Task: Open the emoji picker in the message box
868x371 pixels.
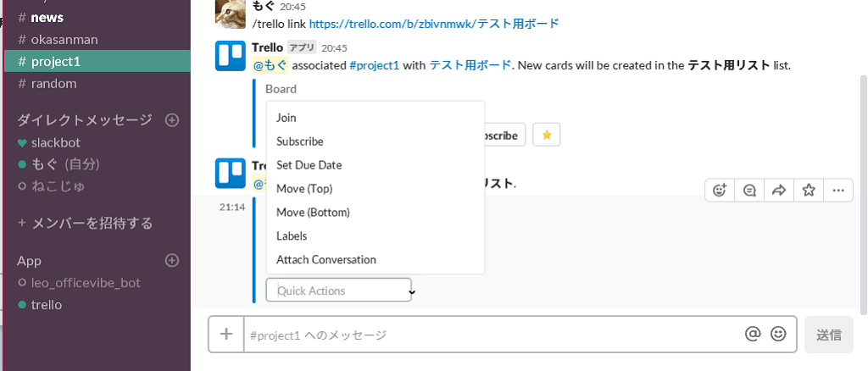Action: click(x=778, y=334)
